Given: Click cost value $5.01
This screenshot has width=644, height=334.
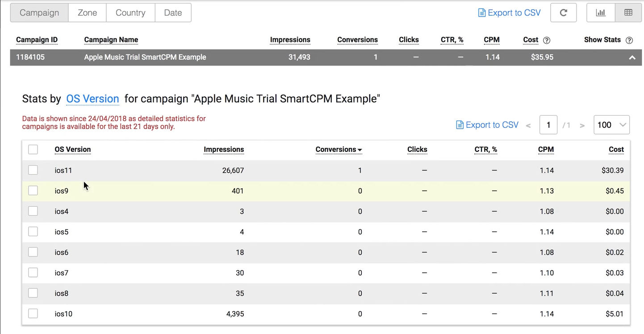Looking at the screenshot, I should point(615,314).
